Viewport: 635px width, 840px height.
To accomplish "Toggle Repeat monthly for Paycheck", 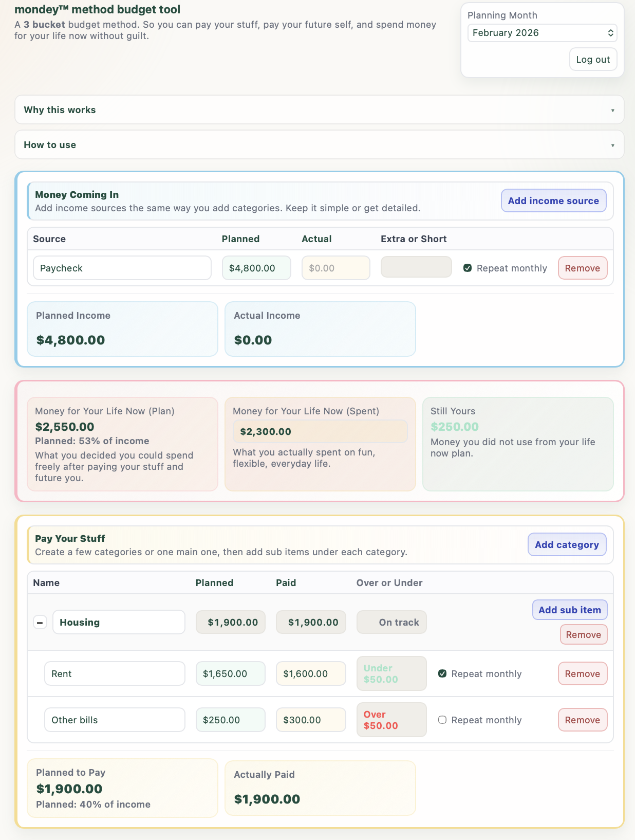I will click(x=468, y=268).
